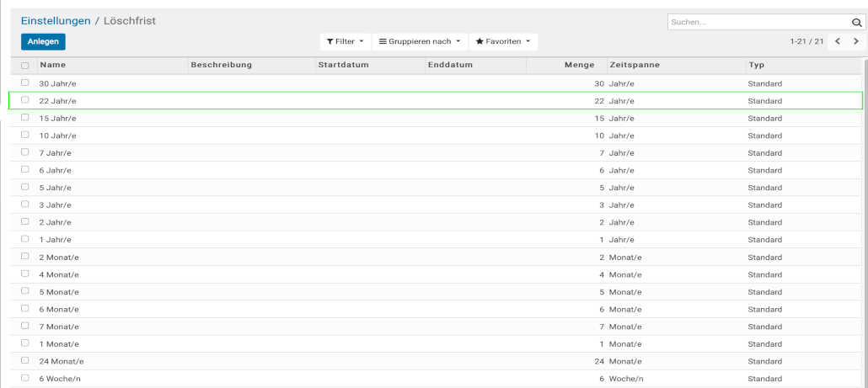The height and width of the screenshot is (388, 868).
Task: Click the search magnifier icon
Action: [x=856, y=23]
